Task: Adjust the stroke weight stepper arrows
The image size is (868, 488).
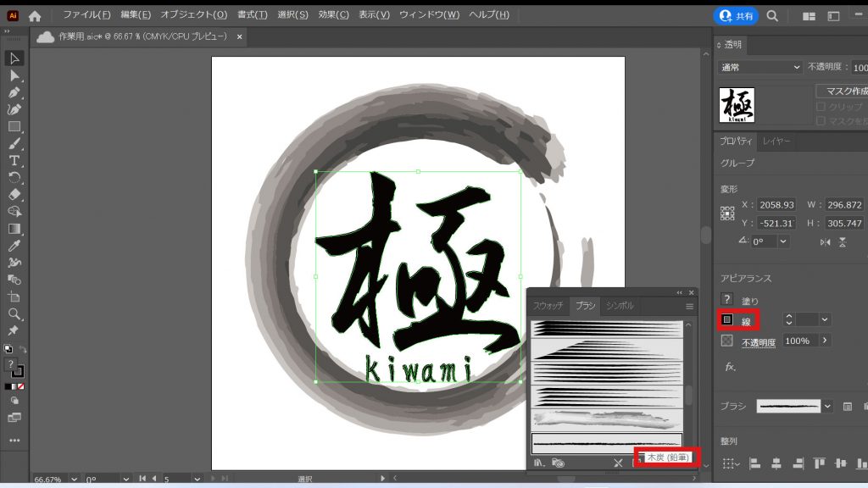Action: coord(789,319)
